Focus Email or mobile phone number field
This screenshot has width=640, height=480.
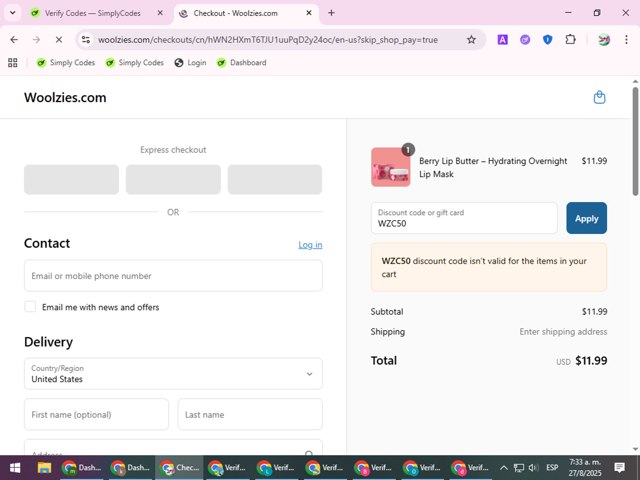click(x=173, y=276)
